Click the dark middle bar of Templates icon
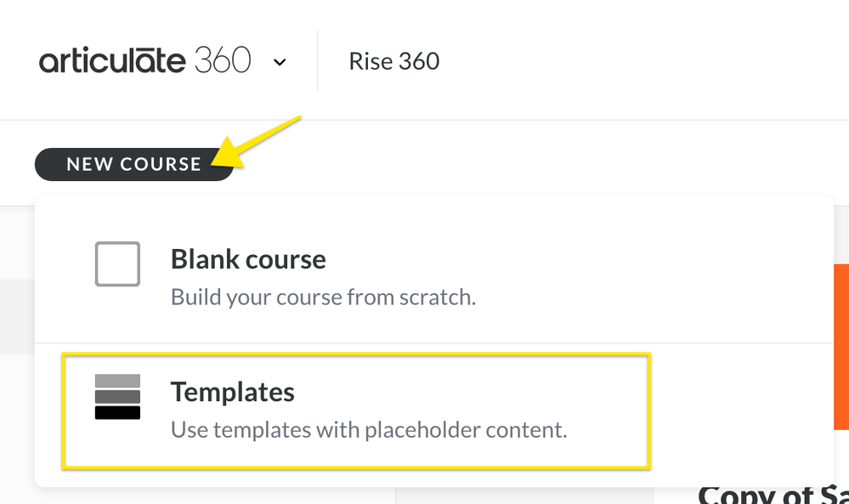Viewport: 849px width, 504px height. (x=117, y=397)
